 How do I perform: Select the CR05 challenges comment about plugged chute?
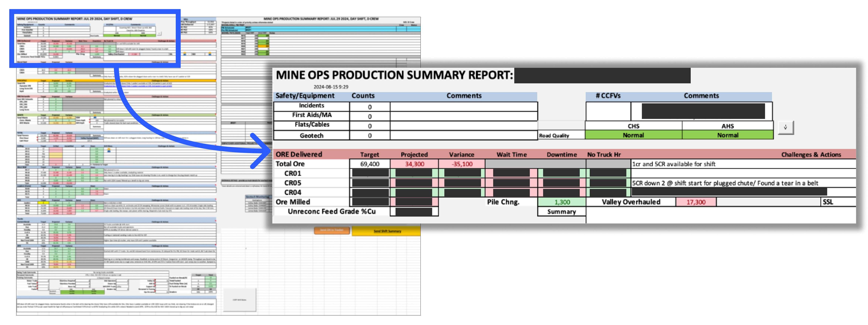[x=724, y=183]
